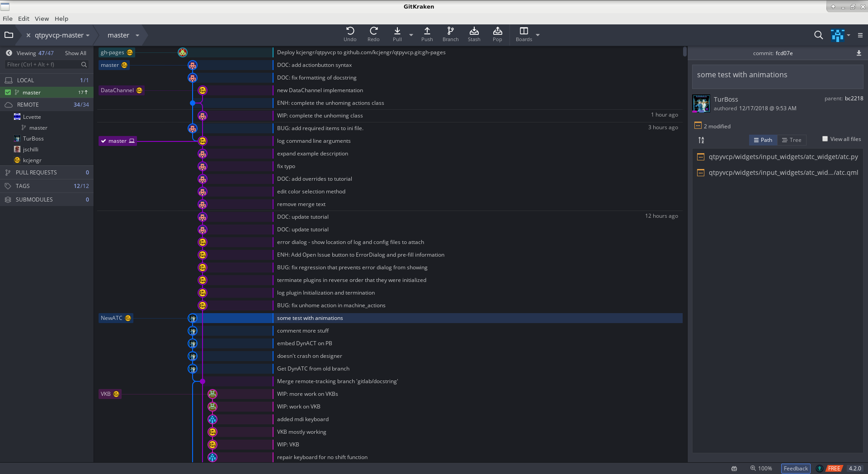Click the TurBoss author avatar
This screenshot has width=868, height=474.
point(701,103)
